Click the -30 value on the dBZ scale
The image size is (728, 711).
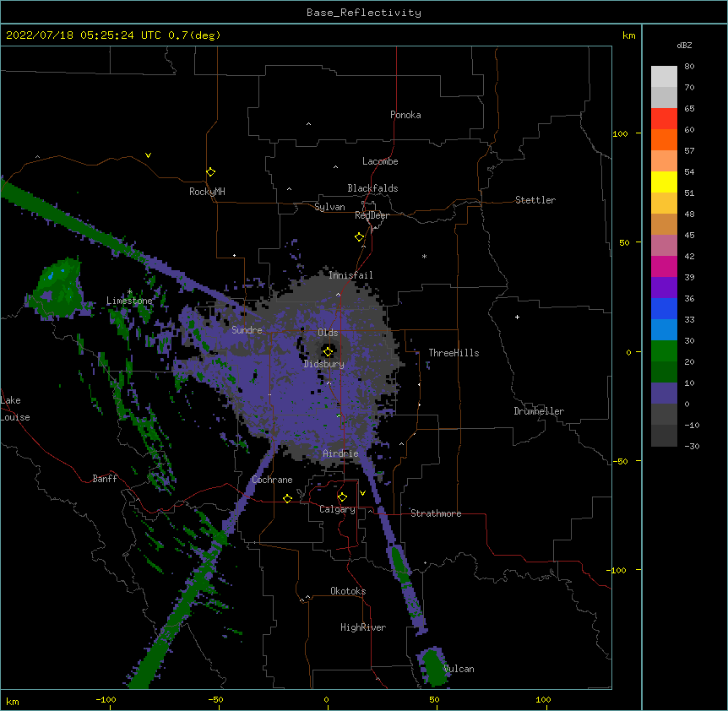692,446
